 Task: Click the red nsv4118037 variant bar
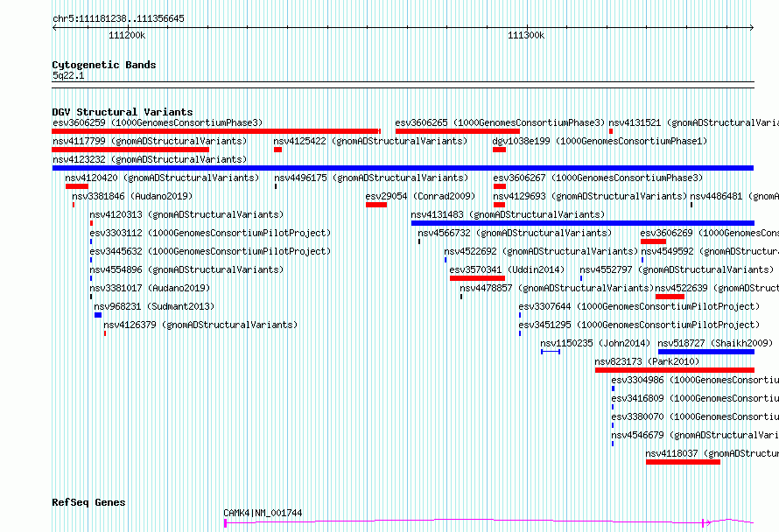(683, 462)
